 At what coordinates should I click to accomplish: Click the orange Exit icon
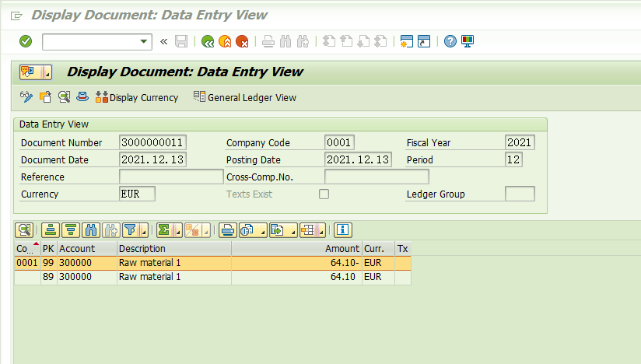coord(225,41)
